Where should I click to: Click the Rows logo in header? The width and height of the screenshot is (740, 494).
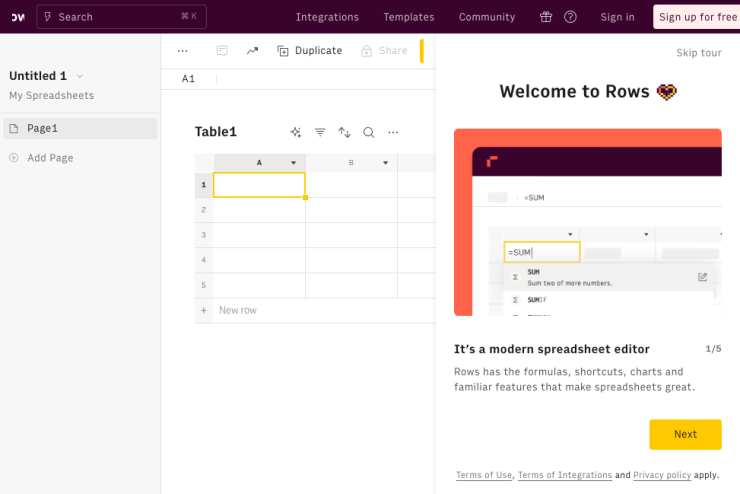pyautogui.click(x=18, y=17)
